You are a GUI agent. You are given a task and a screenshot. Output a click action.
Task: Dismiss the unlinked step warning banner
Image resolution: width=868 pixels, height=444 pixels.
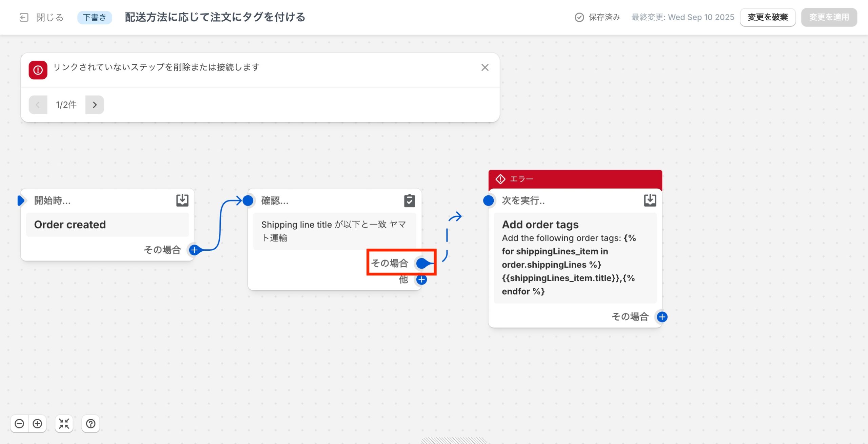[485, 67]
